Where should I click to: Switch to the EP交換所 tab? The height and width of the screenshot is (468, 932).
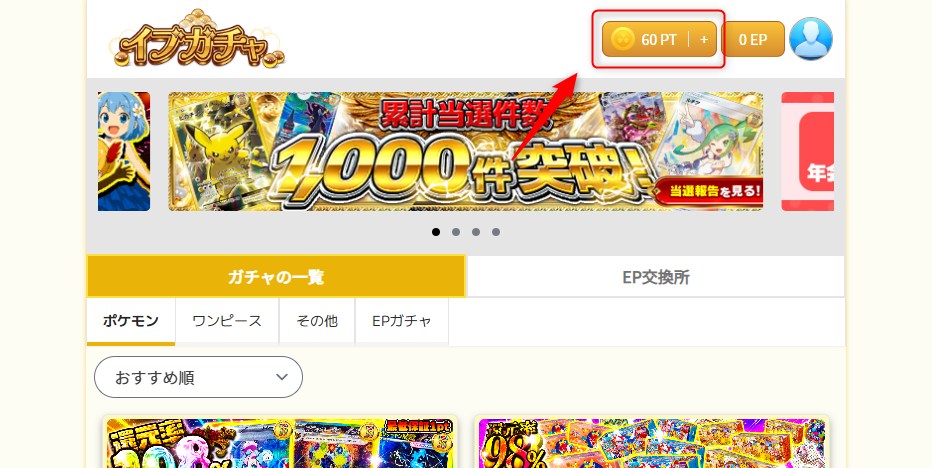[x=656, y=277]
